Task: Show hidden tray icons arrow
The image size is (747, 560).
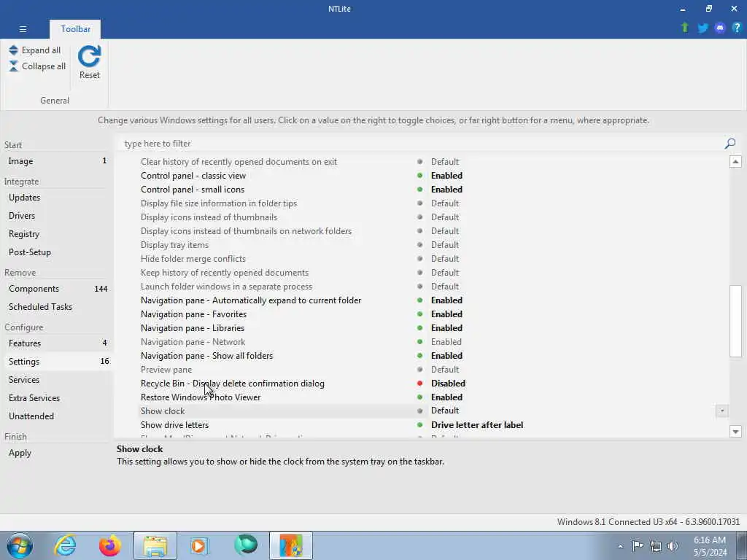Action: coord(620,546)
